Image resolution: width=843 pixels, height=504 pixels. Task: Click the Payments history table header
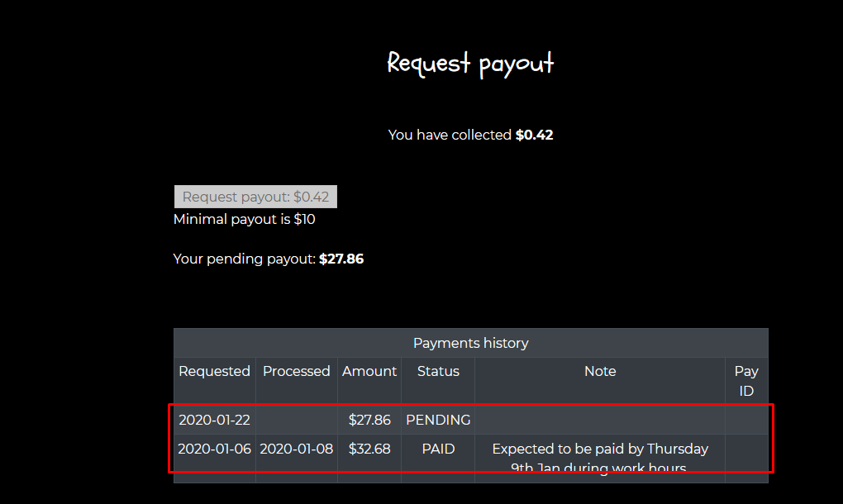(x=470, y=343)
